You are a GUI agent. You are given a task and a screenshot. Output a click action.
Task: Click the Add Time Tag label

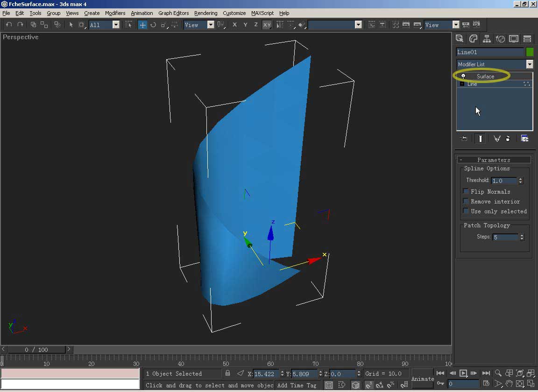(297, 385)
